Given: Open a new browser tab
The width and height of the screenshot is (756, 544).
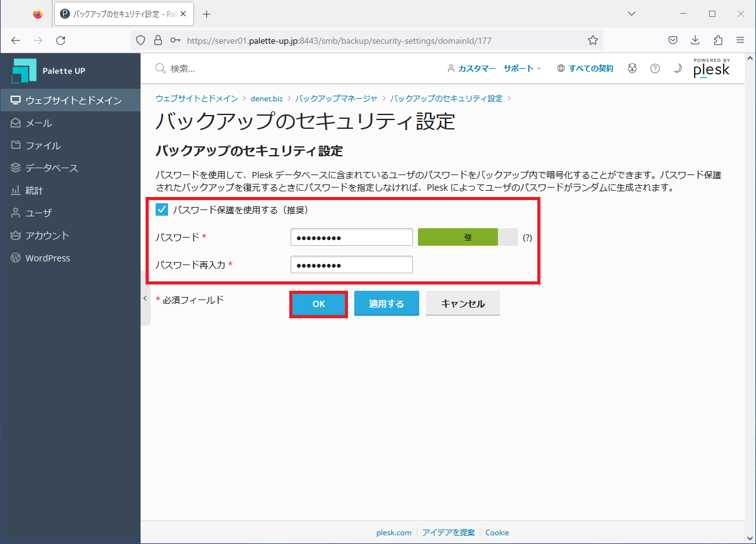Looking at the screenshot, I should pos(207,14).
